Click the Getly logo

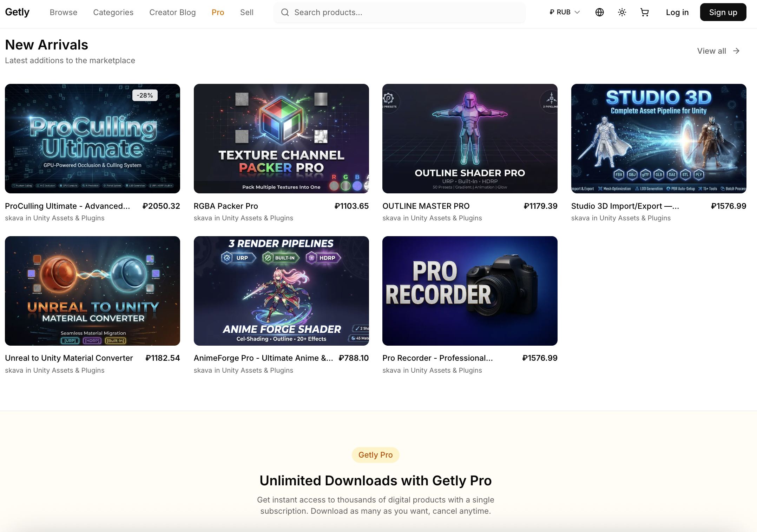(x=17, y=12)
